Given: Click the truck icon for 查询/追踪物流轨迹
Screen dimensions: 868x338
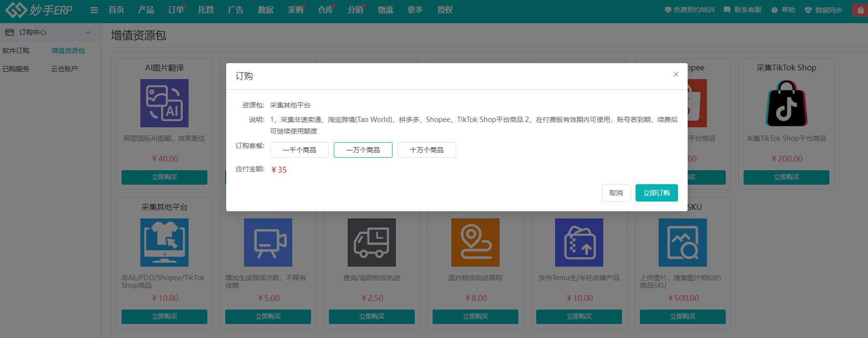Looking at the screenshot, I should (372, 243).
